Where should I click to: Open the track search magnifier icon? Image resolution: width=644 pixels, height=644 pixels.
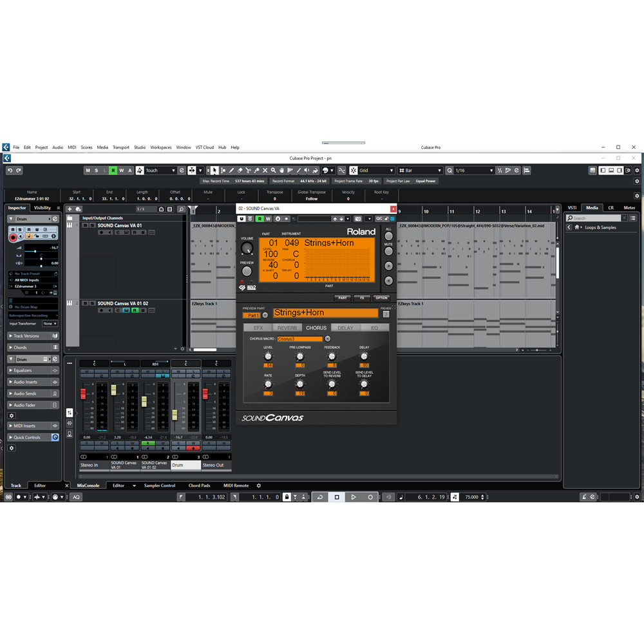coord(181,209)
